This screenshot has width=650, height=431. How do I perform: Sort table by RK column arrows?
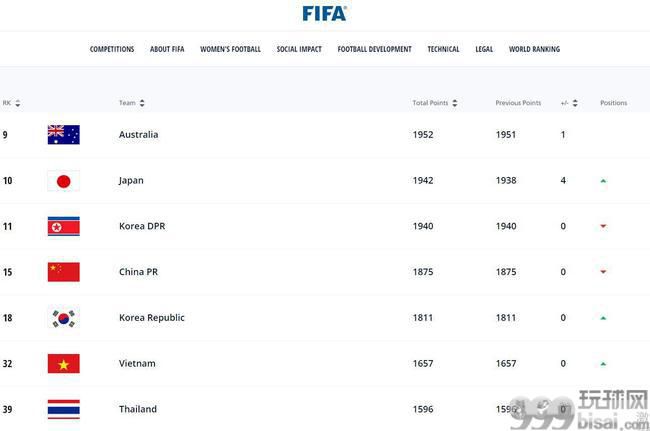(17, 103)
